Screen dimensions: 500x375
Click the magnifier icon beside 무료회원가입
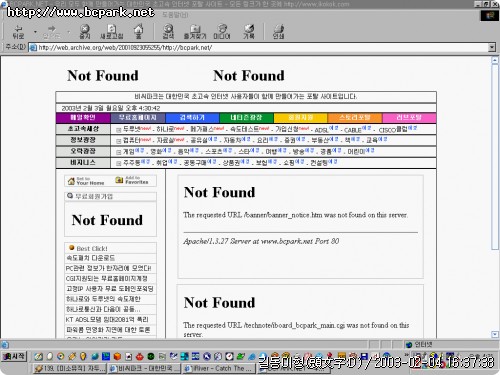tap(70, 196)
